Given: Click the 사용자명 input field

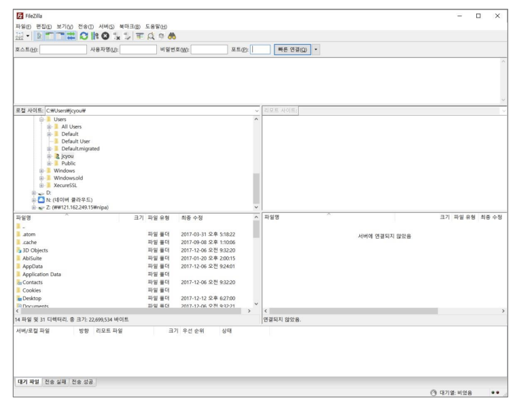Looking at the screenshot, I should 138,50.
